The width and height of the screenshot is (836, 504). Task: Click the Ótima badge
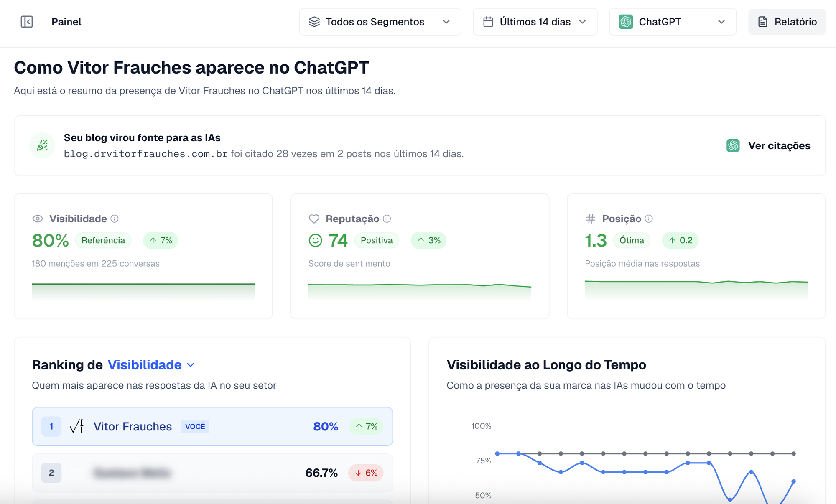[632, 240]
